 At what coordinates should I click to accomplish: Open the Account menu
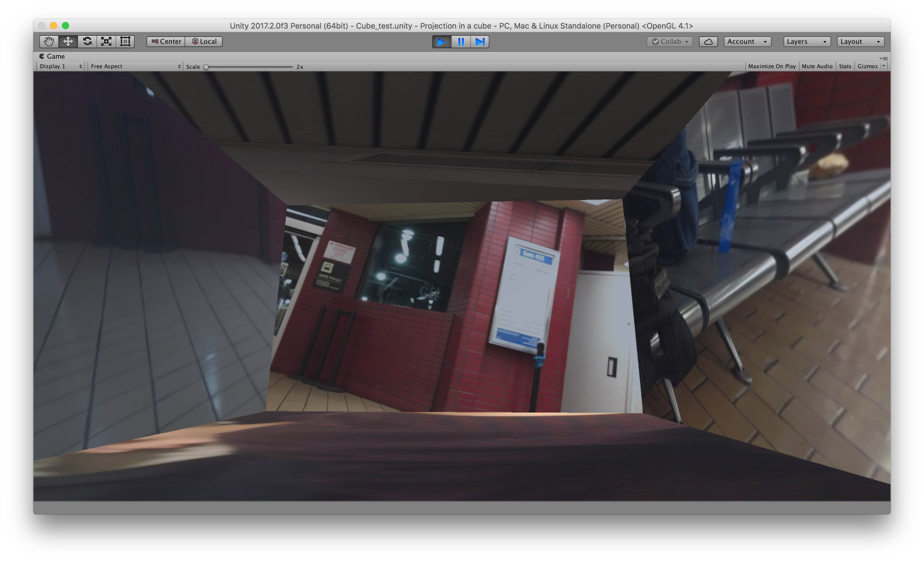747,42
